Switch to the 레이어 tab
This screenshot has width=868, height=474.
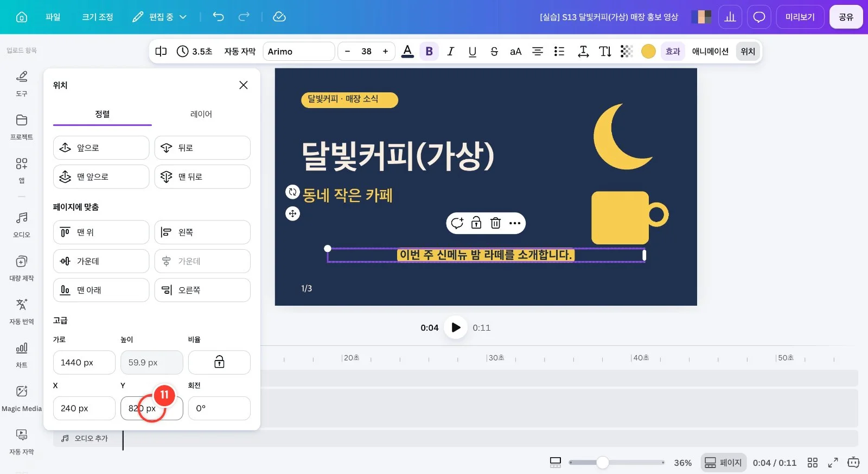click(201, 114)
